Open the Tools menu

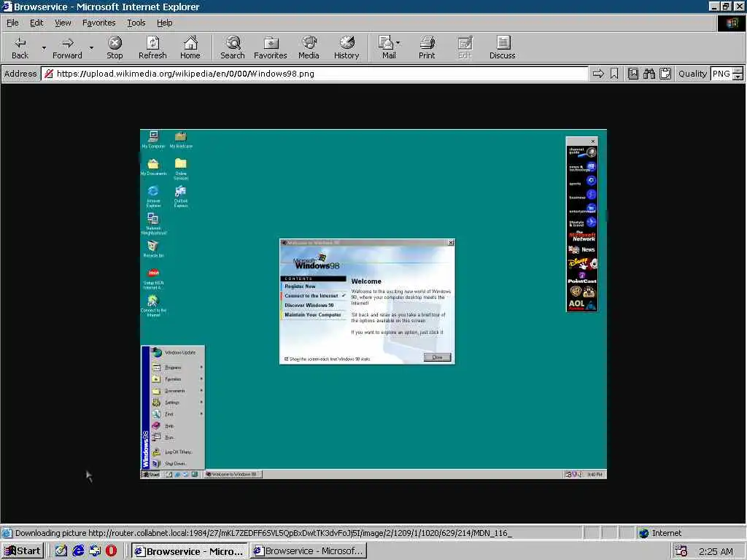[136, 23]
